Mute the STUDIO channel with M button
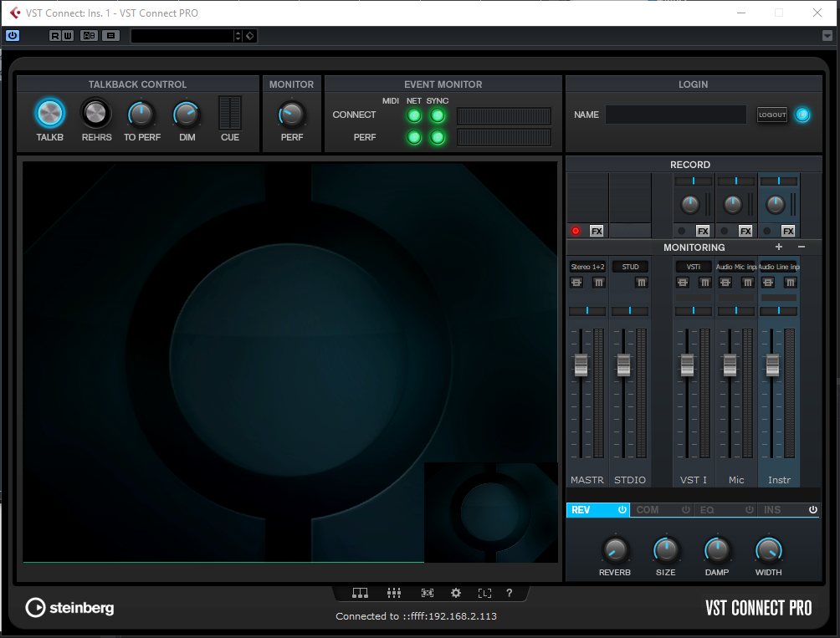This screenshot has height=638, width=840. point(641,283)
